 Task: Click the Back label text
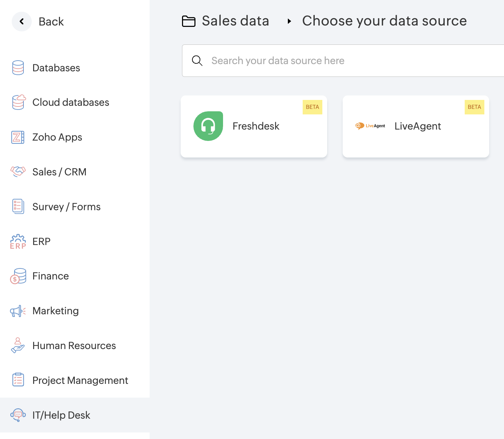(x=51, y=22)
